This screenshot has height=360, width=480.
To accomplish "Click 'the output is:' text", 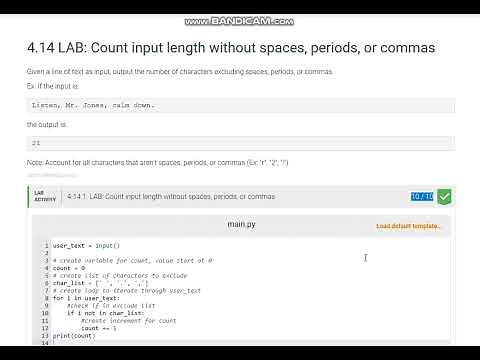I will pyautogui.click(x=47, y=125).
